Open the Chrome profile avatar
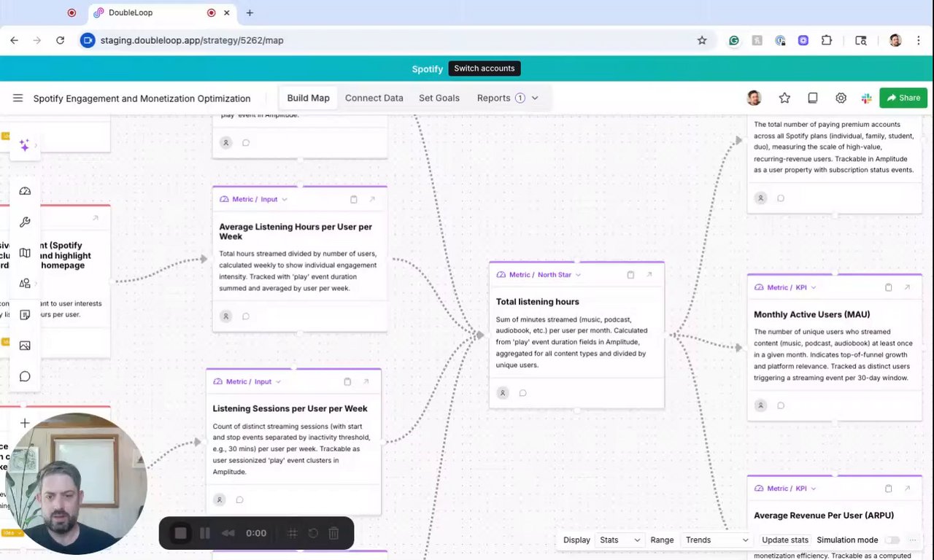The height and width of the screenshot is (560, 934). 895,40
